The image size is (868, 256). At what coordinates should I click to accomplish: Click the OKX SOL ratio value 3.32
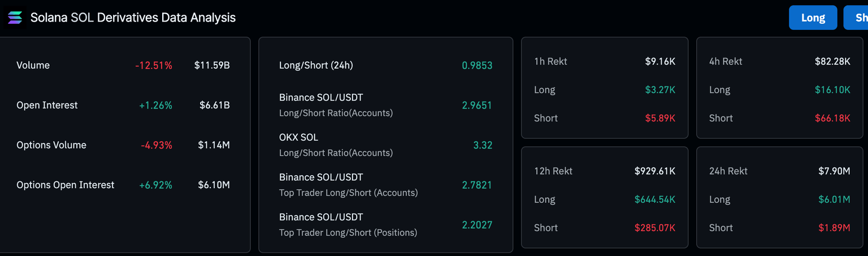(x=483, y=145)
